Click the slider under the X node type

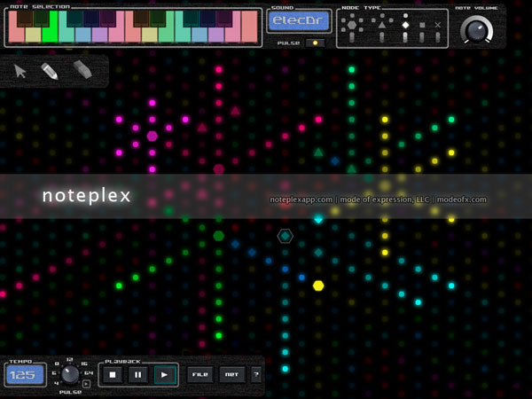(438, 37)
